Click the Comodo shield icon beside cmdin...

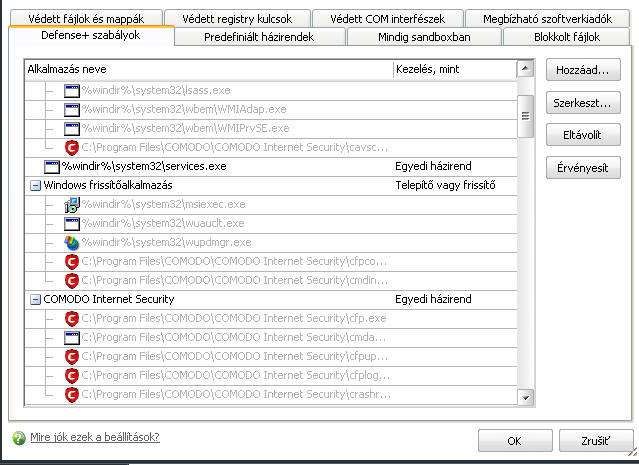(72, 281)
